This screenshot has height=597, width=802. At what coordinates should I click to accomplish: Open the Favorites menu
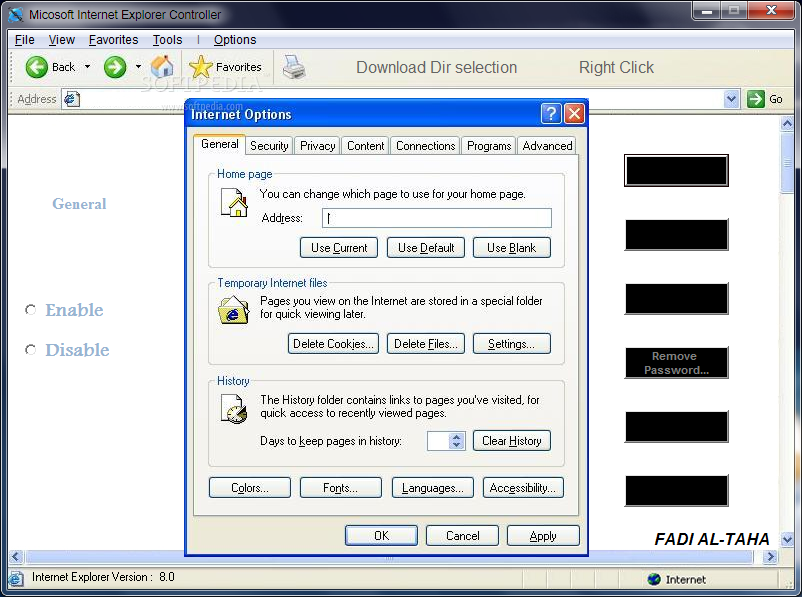click(x=114, y=39)
